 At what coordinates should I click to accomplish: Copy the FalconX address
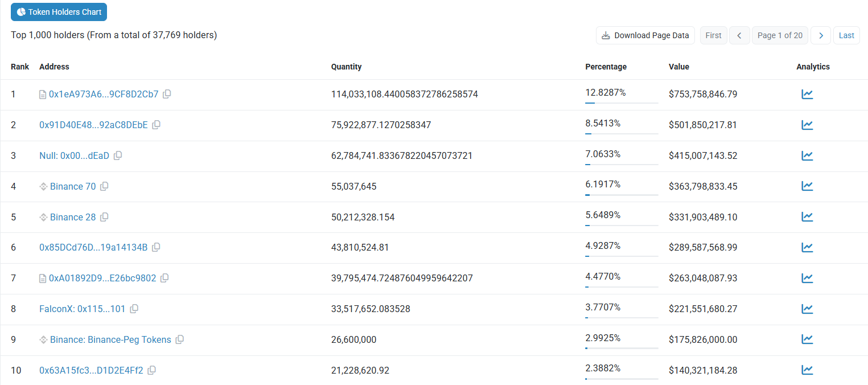tap(134, 309)
